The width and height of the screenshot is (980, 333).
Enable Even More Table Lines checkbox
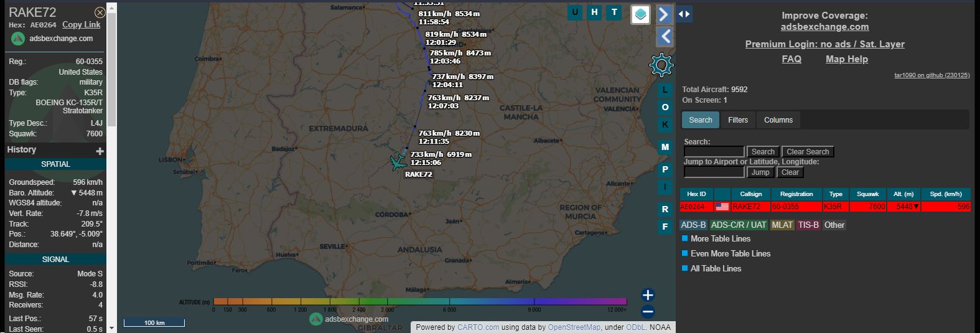click(x=685, y=253)
